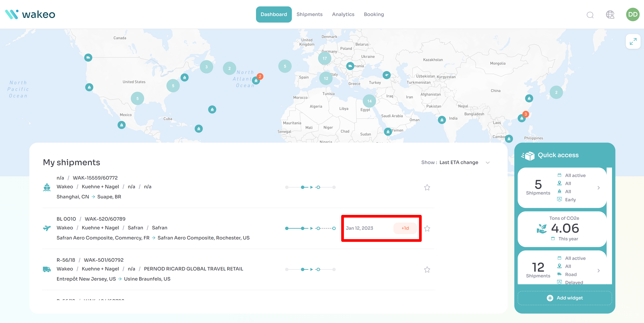Expand the 12 Shipments widget chevron
This screenshot has width=644, height=323.
coord(599,270)
